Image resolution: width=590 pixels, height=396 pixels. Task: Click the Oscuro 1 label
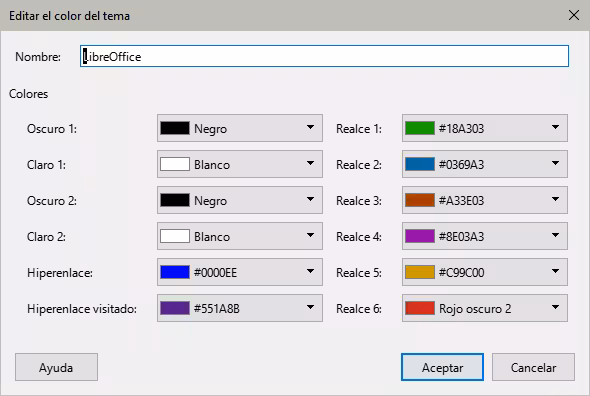point(52,129)
